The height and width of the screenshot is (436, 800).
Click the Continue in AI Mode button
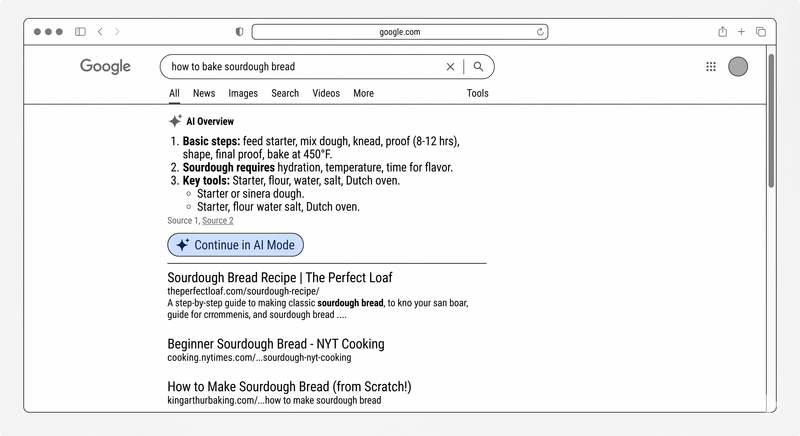[235, 245]
